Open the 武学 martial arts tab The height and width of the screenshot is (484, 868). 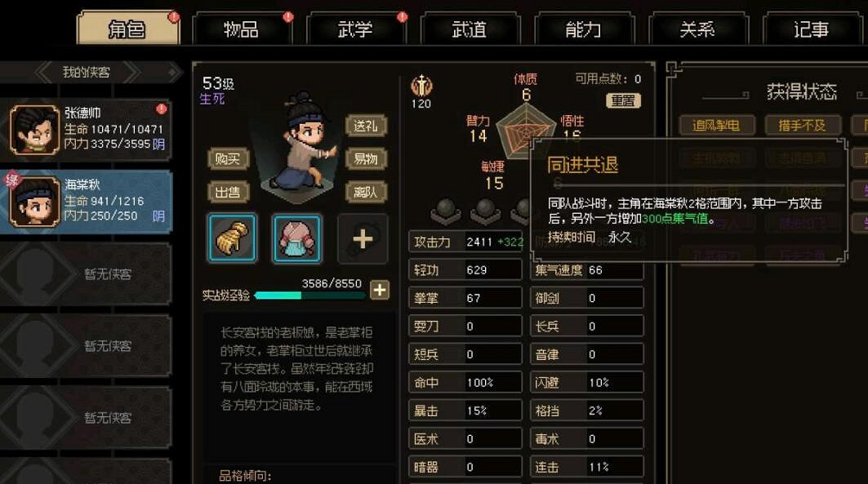point(356,29)
